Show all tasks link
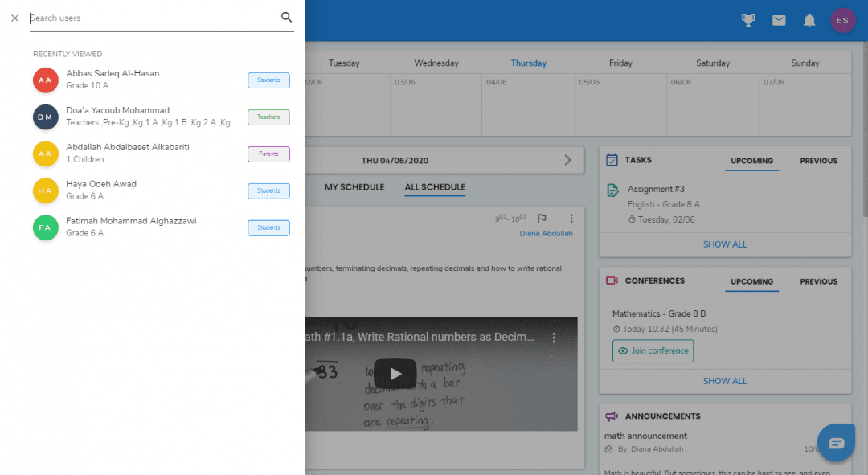Viewport: 868px width, 475px height. pyautogui.click(x=724, y=244)
